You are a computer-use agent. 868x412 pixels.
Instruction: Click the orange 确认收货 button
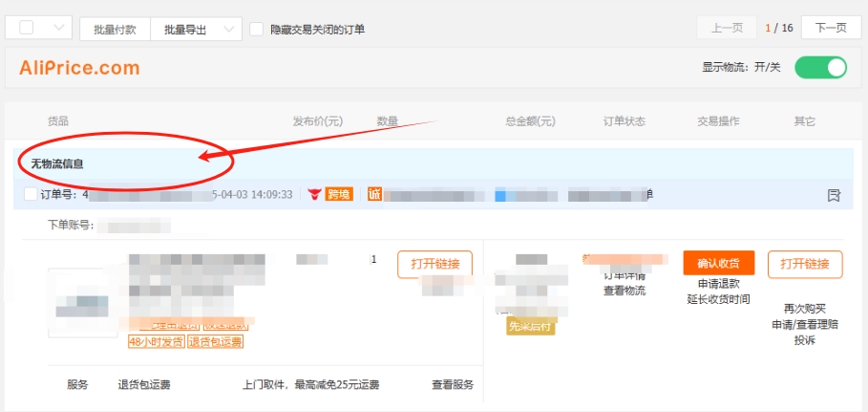(x=718, y=263)
